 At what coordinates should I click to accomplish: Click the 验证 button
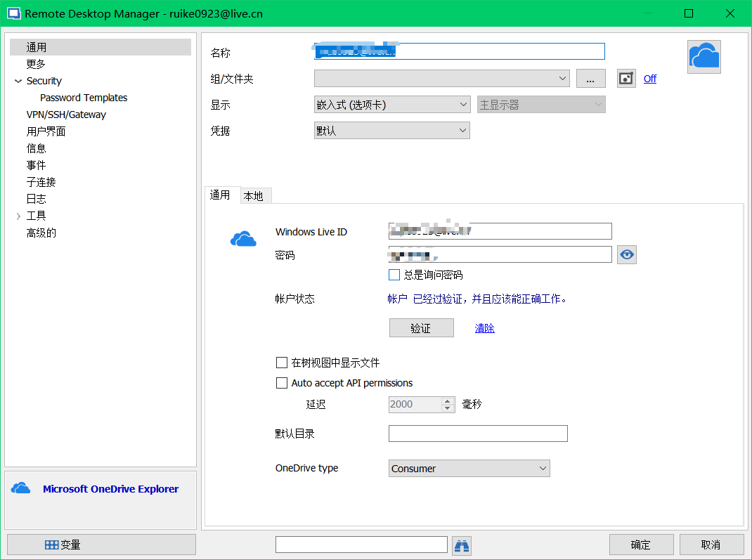(421, 327)
